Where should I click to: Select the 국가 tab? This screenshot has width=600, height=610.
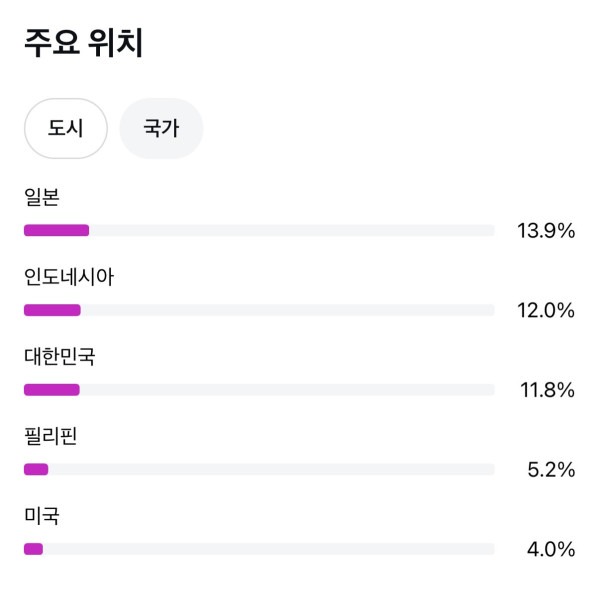click(x=161, y=128)
